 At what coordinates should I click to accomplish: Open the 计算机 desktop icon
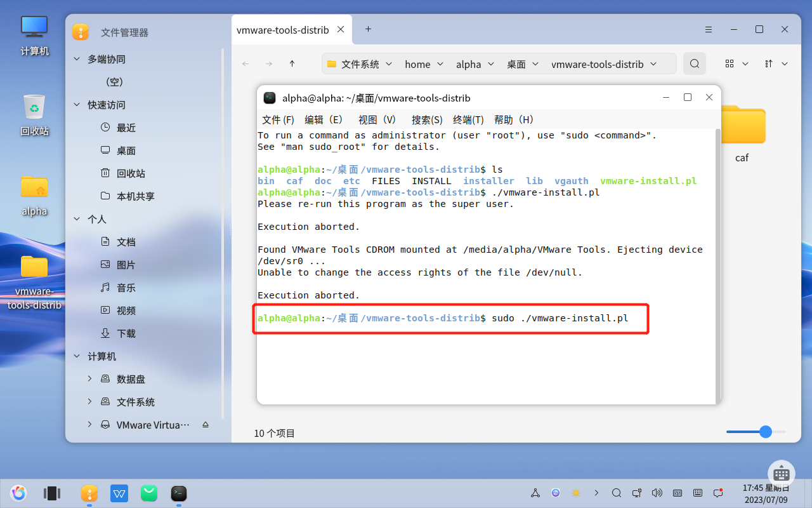click(34, 34)
